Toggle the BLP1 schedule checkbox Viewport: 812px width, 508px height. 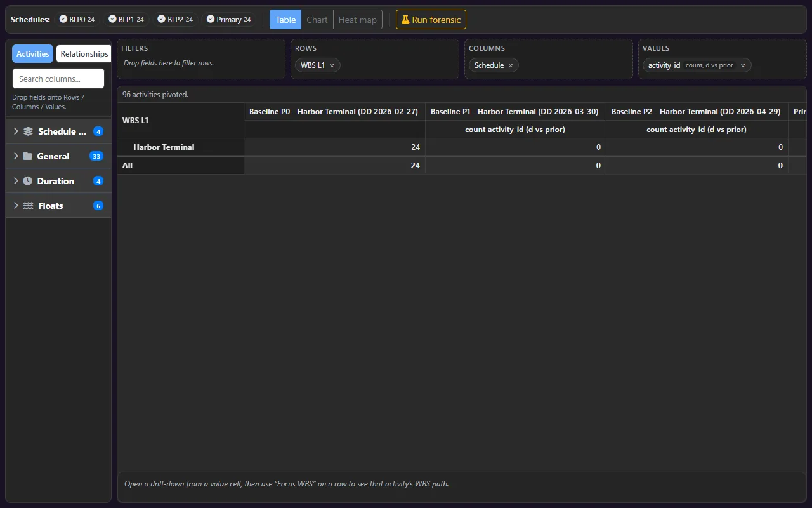tap(112, 19)
